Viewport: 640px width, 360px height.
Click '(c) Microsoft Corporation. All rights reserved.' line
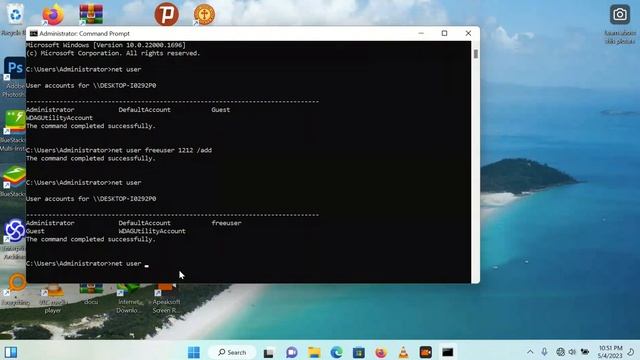click(x=113, y=53)
